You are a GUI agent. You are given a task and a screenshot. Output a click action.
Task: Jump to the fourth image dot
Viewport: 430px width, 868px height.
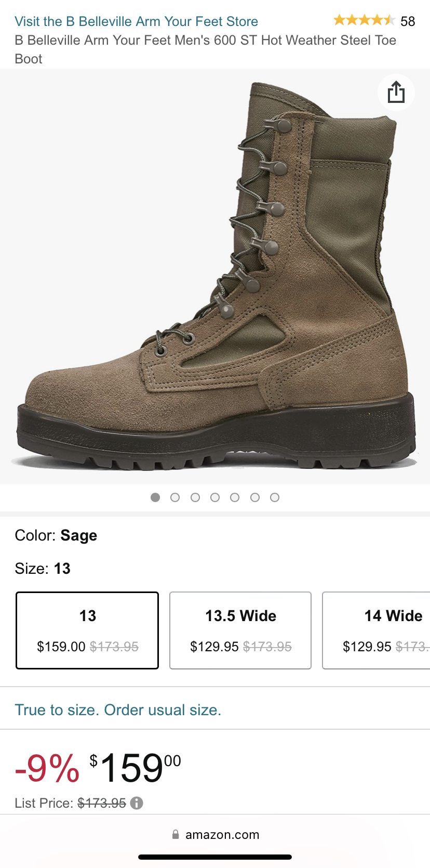coord(215,497)
